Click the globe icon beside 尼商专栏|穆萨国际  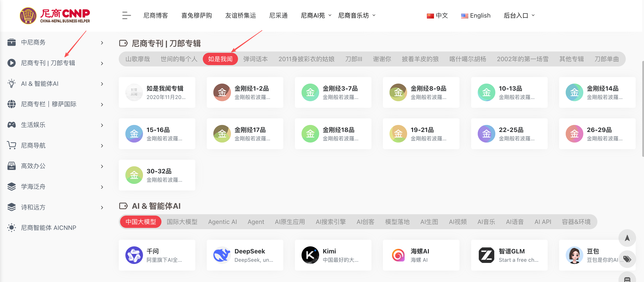(11, 104)
